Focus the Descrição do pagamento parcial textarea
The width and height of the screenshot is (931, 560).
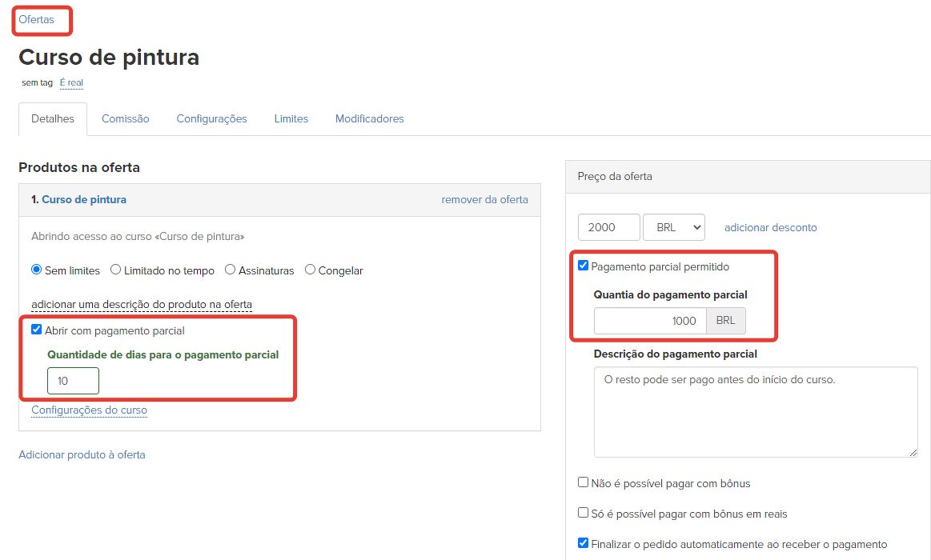click(755, 412)
